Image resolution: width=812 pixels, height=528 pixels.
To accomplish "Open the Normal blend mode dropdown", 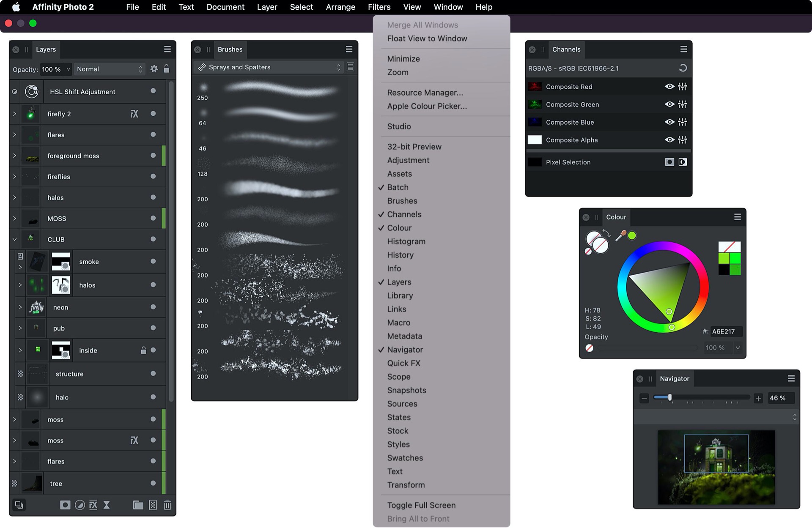I will pyautogui.click(x=109, y=69).
